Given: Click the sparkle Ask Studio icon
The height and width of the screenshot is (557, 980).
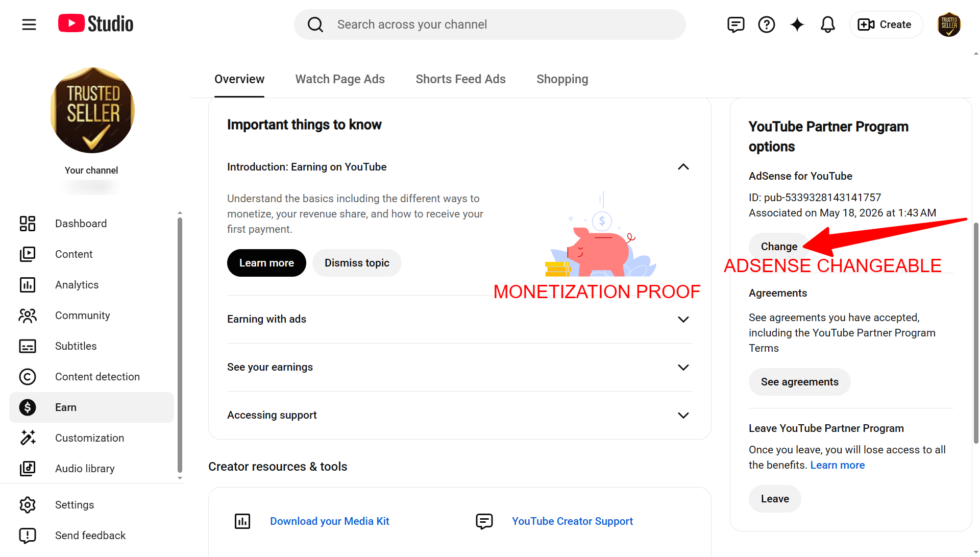Looking at the screenshot, I should click(797, 25).
